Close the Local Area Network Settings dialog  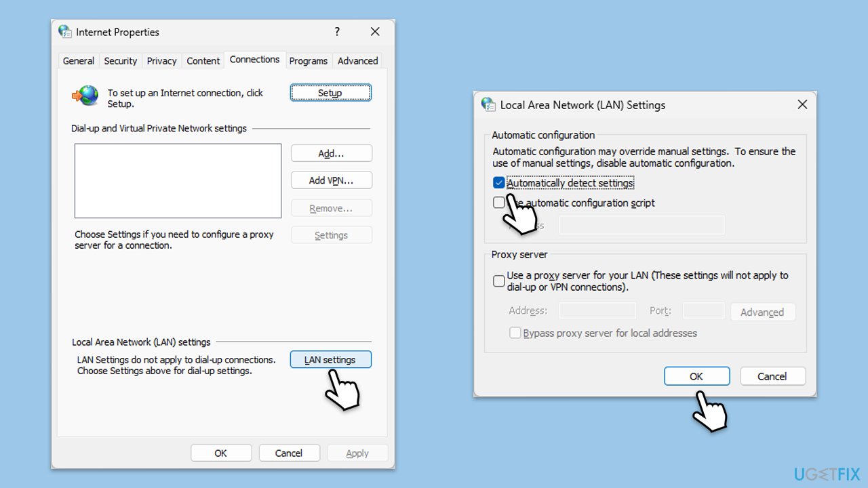coord(802,104)
